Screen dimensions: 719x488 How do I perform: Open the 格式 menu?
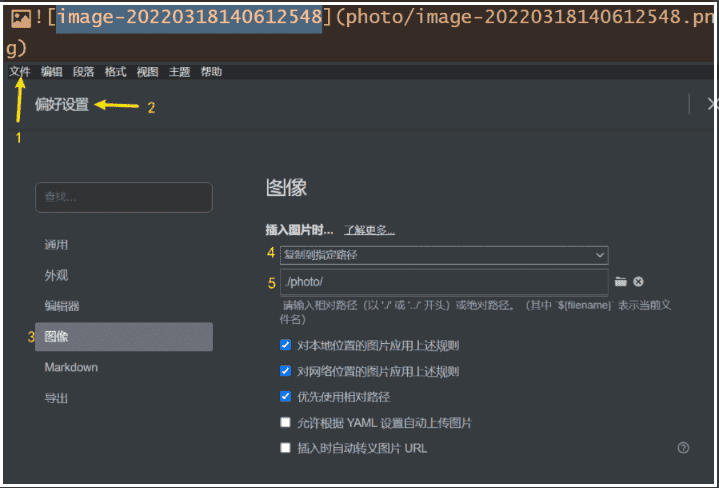point(115,72)
